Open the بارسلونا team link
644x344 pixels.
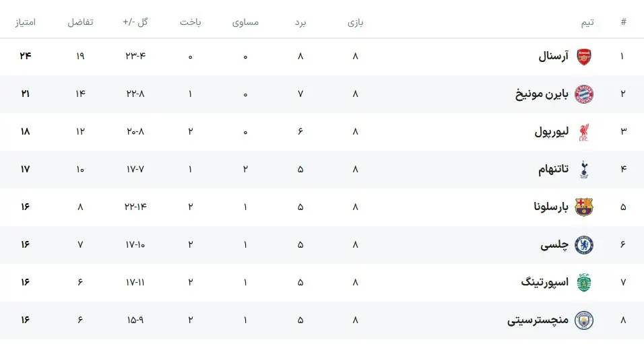pyautogui.click(x=551, y=207)
